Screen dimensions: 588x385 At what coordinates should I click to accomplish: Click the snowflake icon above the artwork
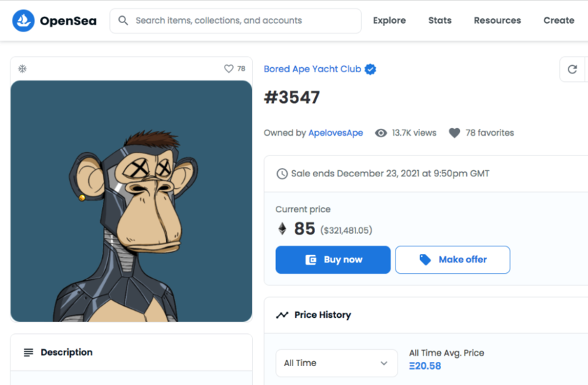[22, 69]
